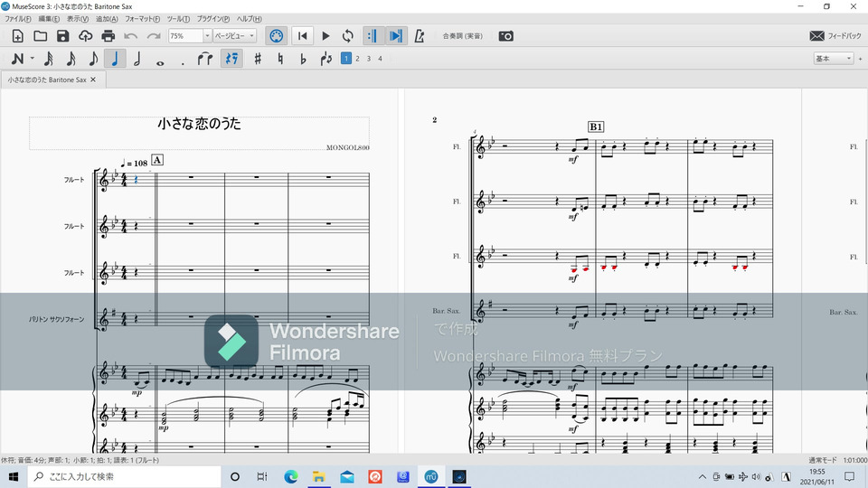Flip stem direction
868x488 pixels.
point(326,59)
